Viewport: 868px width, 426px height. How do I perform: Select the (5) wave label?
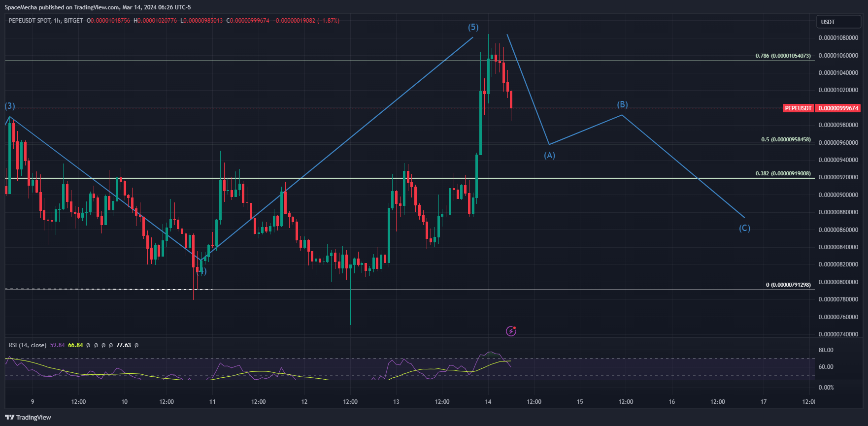(x=473, y=27)
